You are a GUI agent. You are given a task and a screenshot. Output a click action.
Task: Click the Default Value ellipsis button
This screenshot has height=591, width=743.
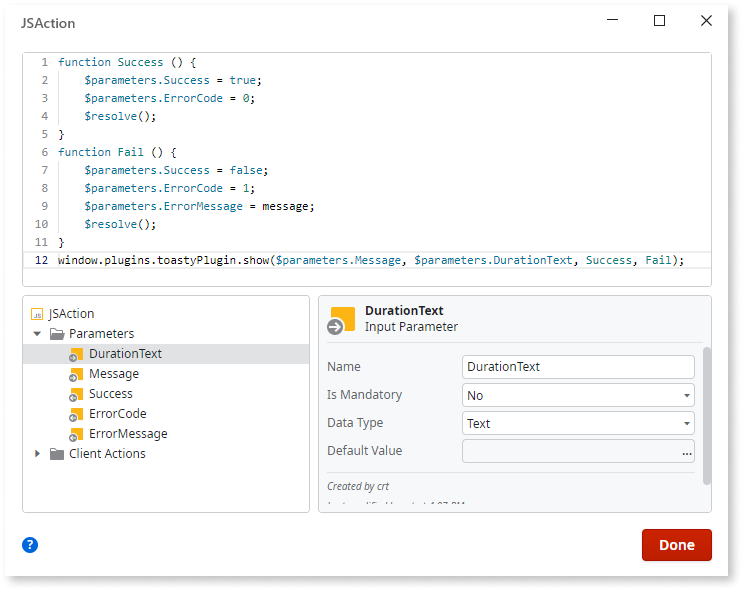pyautogui.click(x=686, y=452)
